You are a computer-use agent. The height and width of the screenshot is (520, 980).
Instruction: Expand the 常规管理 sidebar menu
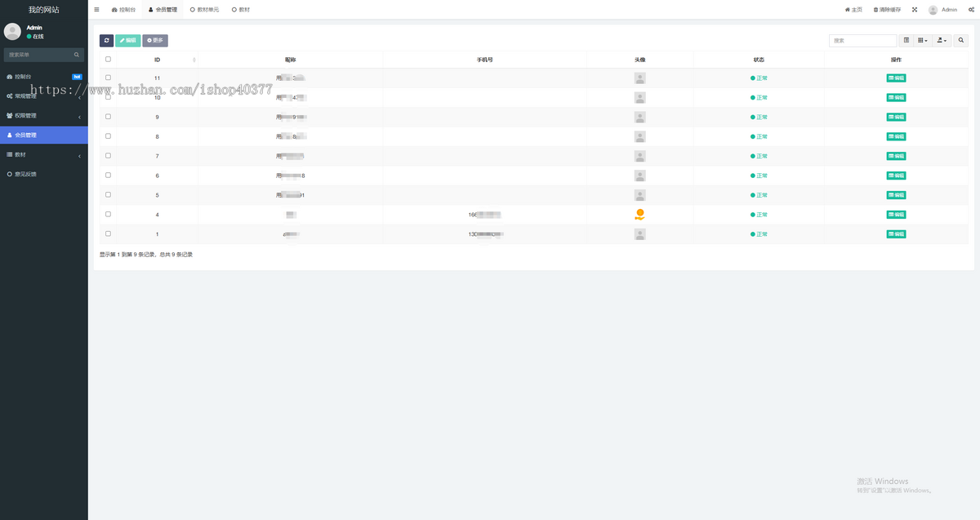pos(44,96)
